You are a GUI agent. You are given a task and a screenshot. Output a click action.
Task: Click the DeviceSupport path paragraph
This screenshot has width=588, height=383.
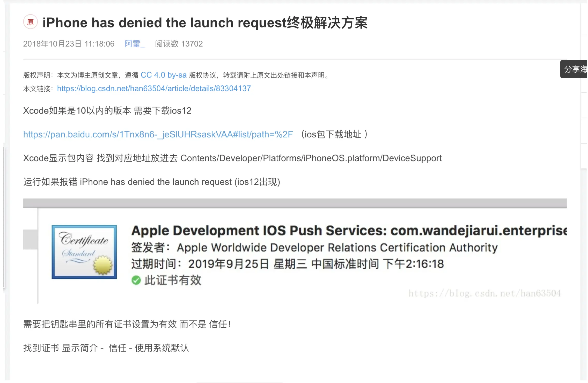[232, 158]
